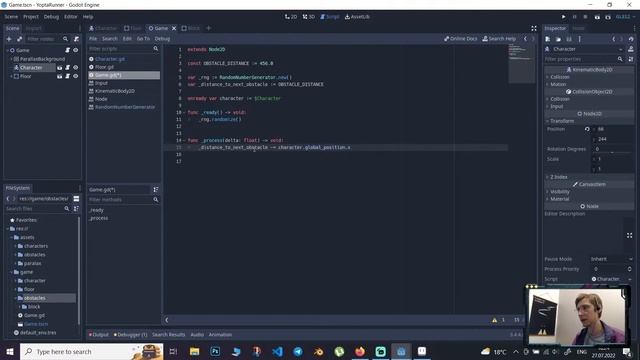
Task: Toggle FileSystem split view mode
Action: click(x=76, y=199)
